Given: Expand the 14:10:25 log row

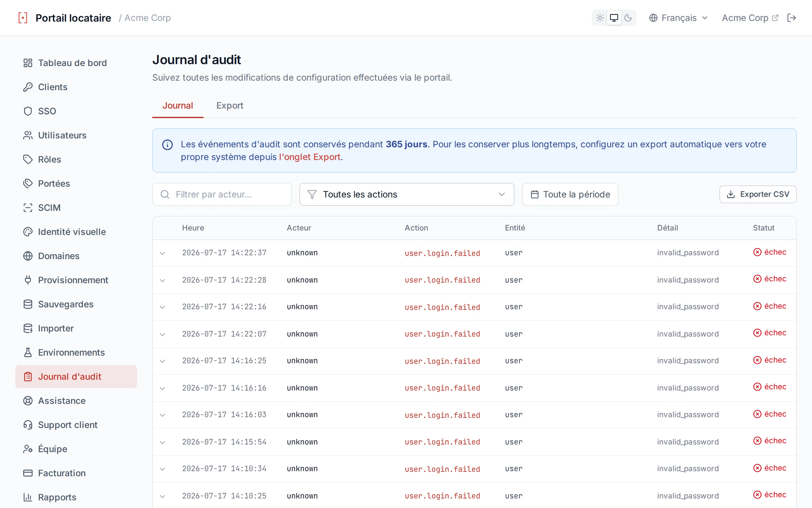Looking at the screenshot, I should [x=162, y=496].
